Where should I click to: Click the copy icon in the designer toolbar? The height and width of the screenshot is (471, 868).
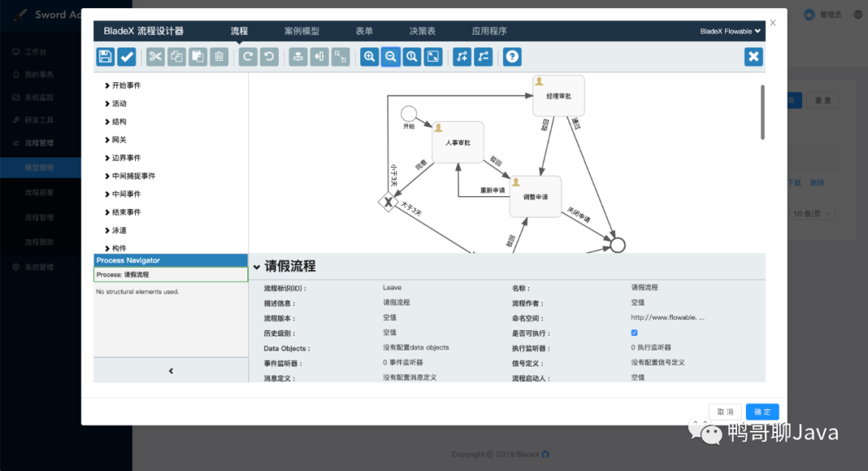click(177, 56)
